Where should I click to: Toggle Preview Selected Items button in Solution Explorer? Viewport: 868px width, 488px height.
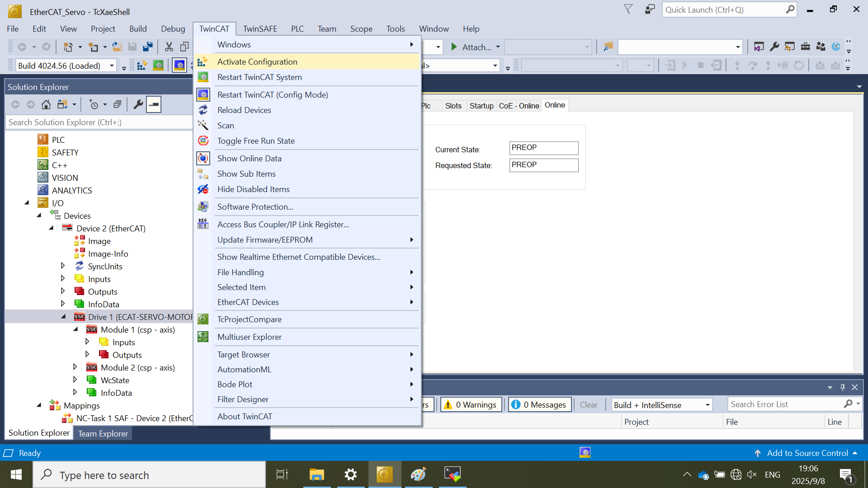point(154,104)
